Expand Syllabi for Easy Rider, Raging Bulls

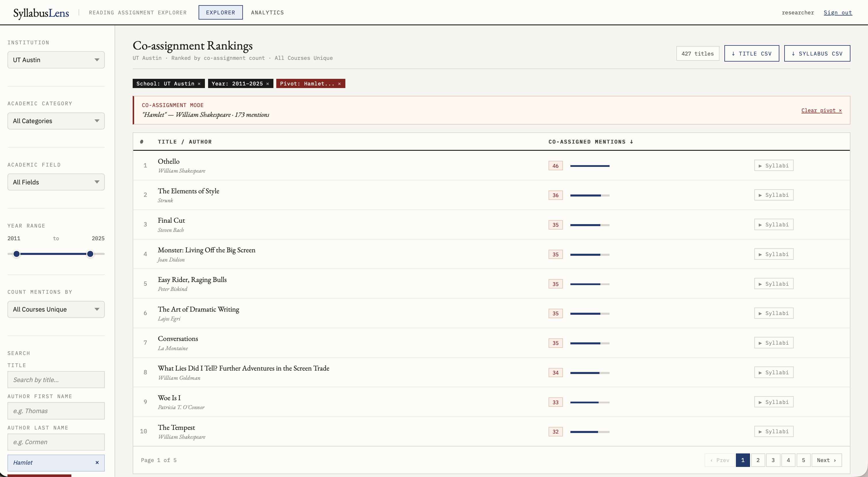click(774, 284)
